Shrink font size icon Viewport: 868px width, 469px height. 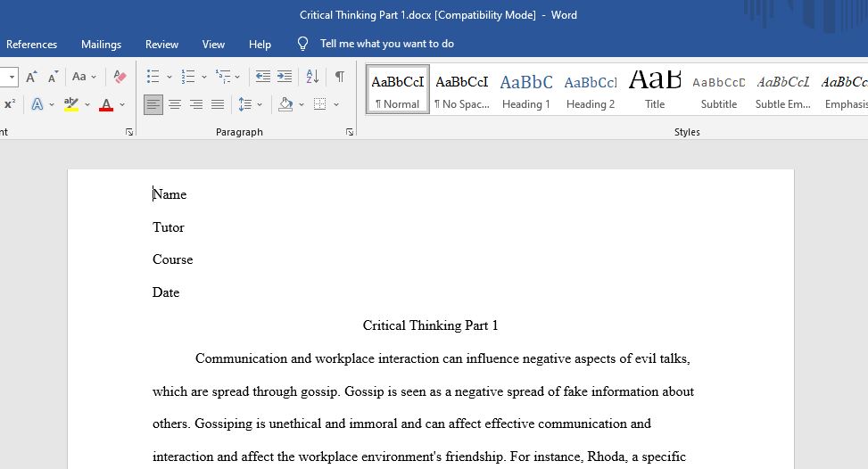tap(53, 77)
